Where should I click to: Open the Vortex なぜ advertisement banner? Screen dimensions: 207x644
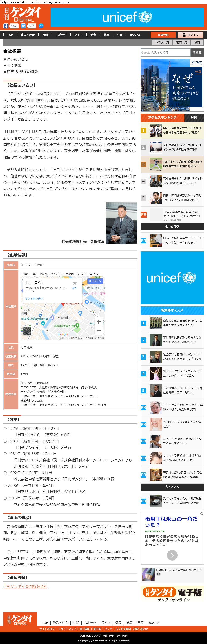(172, 85)
